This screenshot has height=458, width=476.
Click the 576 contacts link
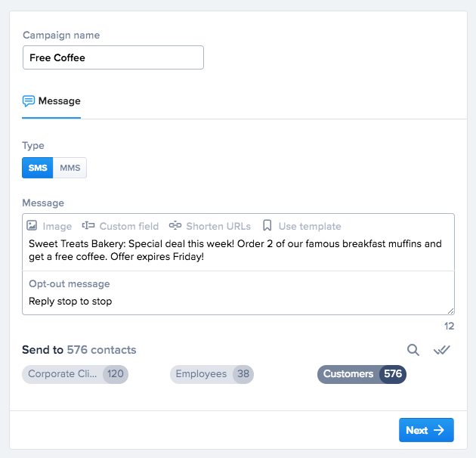101,350
